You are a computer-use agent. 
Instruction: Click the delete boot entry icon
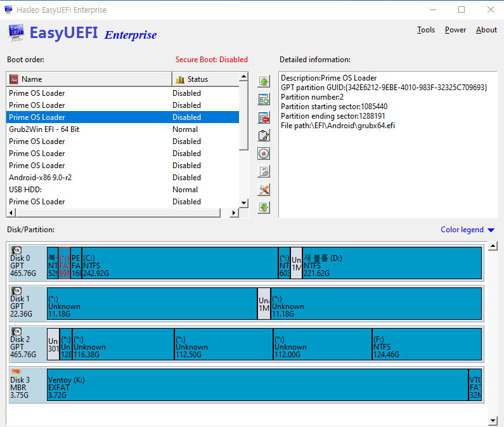point(264,117)
